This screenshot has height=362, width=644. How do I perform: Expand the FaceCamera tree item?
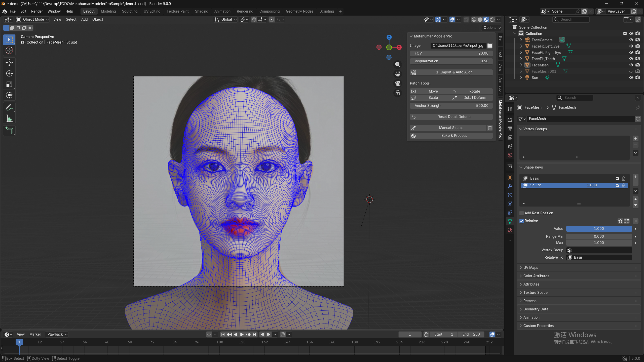(x=521, y=40)
